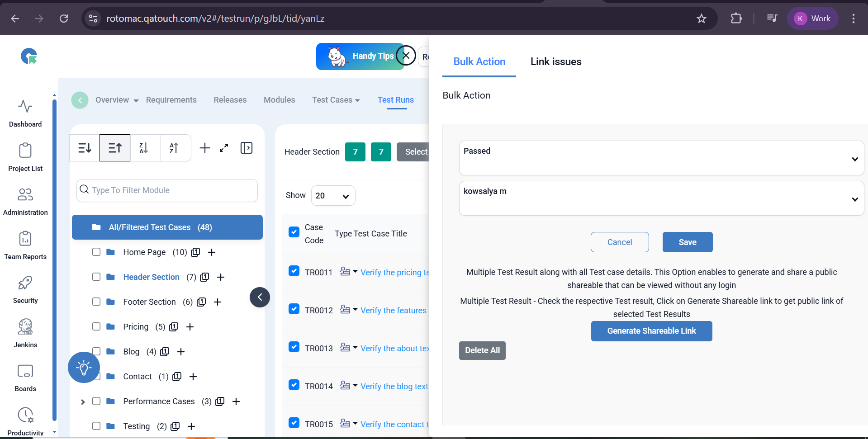Open the Team Reports sidebar icon
The image size is (868, 439).
(x=25, y=245)
